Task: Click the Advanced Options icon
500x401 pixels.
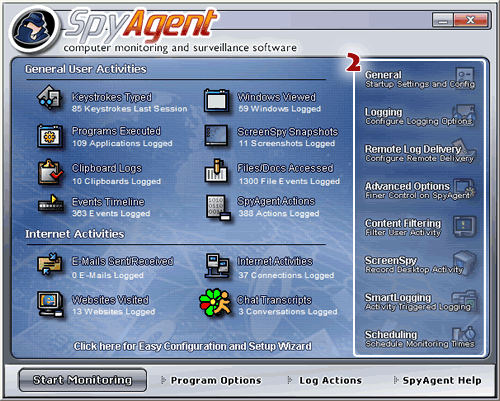Action: [x=464, y=188]
